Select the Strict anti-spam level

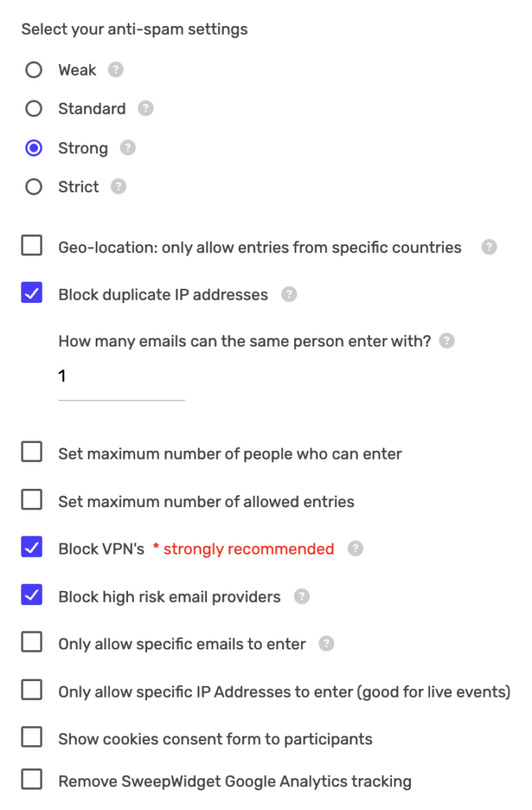point(33,187)
